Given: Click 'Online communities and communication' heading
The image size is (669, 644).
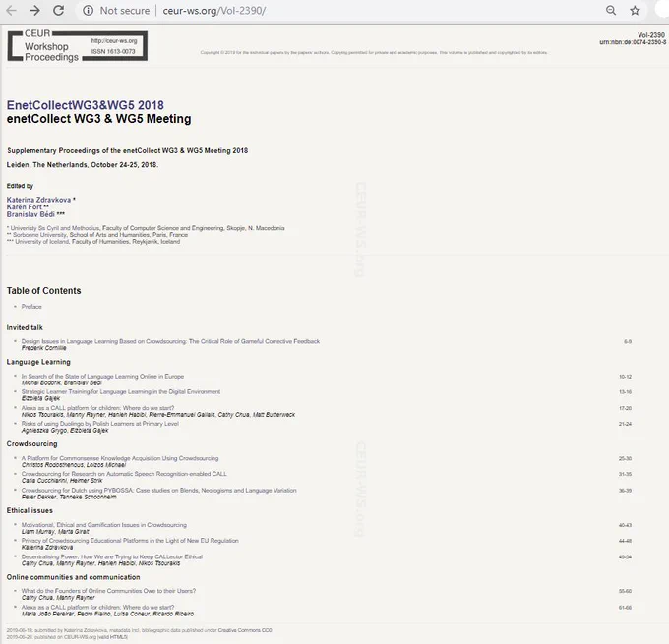Looking at the screenshot, I should click(74, 577).
